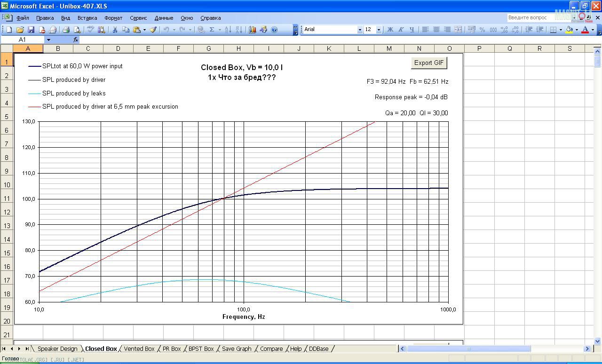Switch to the BPST Box sheet tab
Image resolution: width=602 pixels, height=364 pixels.
click(x=201, y=349)
